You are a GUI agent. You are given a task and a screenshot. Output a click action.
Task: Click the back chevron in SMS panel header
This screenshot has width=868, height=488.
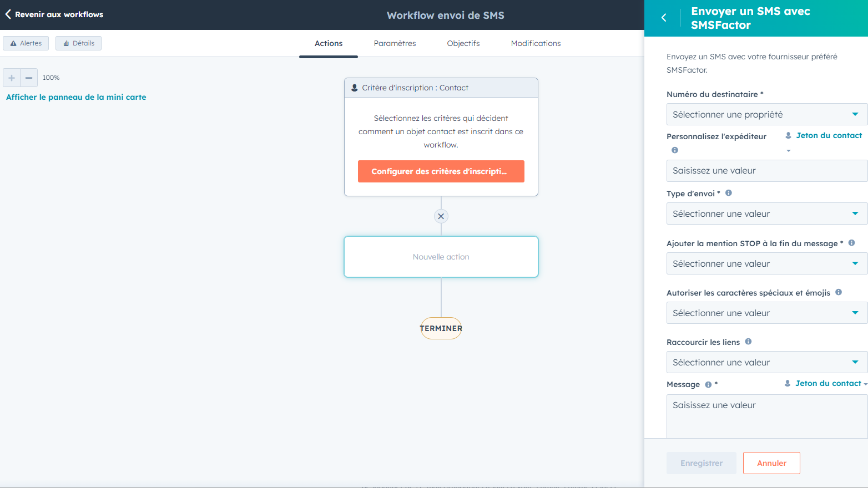664,18
